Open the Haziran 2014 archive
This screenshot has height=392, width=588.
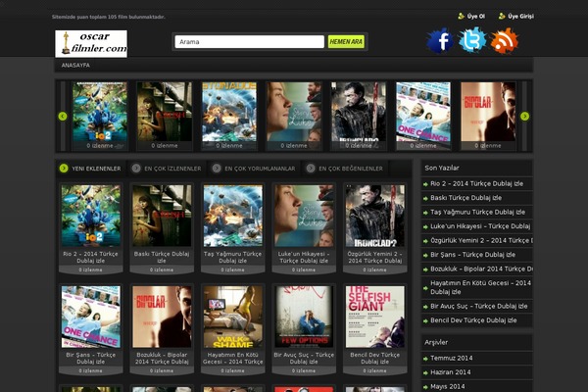coord(451,372)
